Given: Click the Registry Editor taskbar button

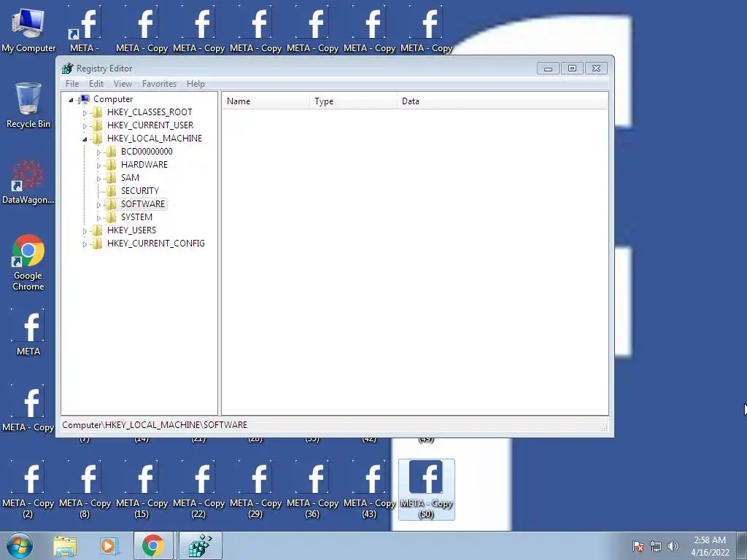Looking at the screenshot, I should click(x=200, y=545).
